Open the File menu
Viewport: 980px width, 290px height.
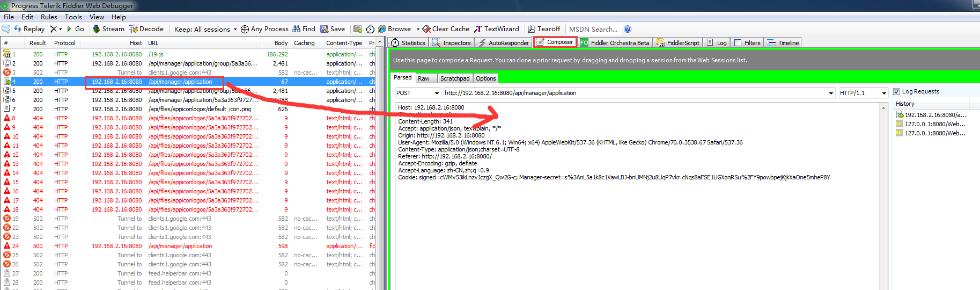[x=9, y=17]
